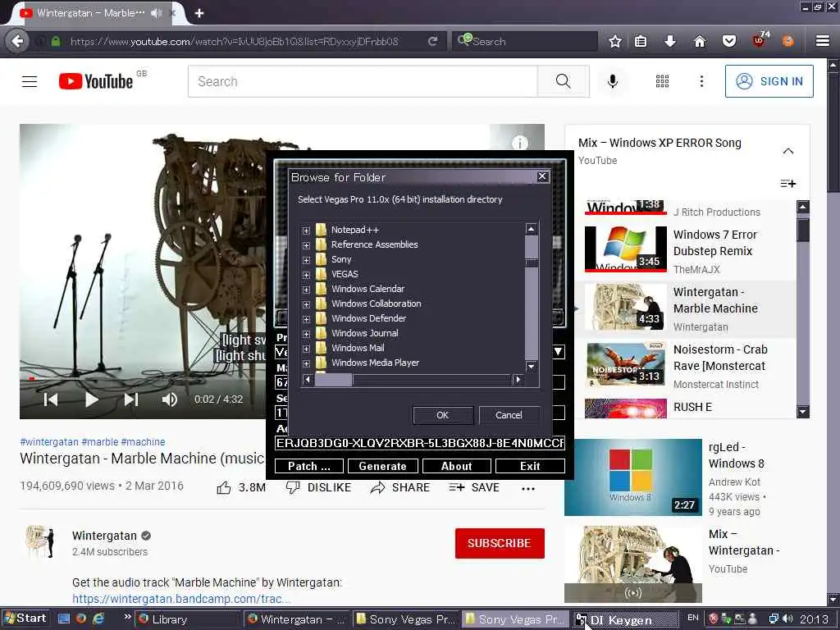The height and width of the screenshot is (630, 840).
Task: Bookmark this page with the star icon
Action: click(615, 41)
